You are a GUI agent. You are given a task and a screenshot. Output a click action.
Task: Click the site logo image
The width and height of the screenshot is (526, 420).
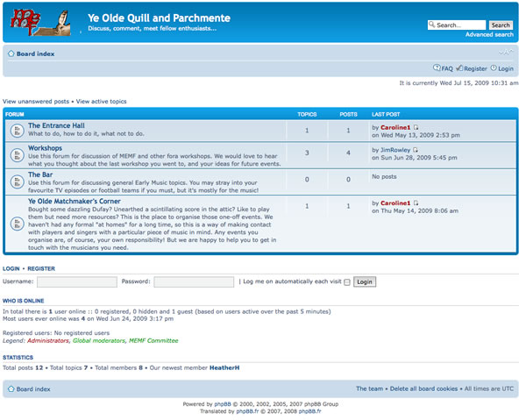40,23
